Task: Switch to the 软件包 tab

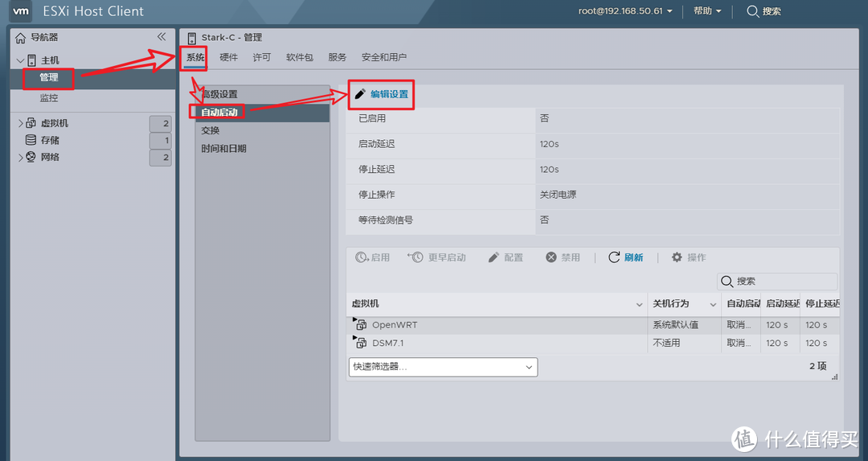Action: 300,57
